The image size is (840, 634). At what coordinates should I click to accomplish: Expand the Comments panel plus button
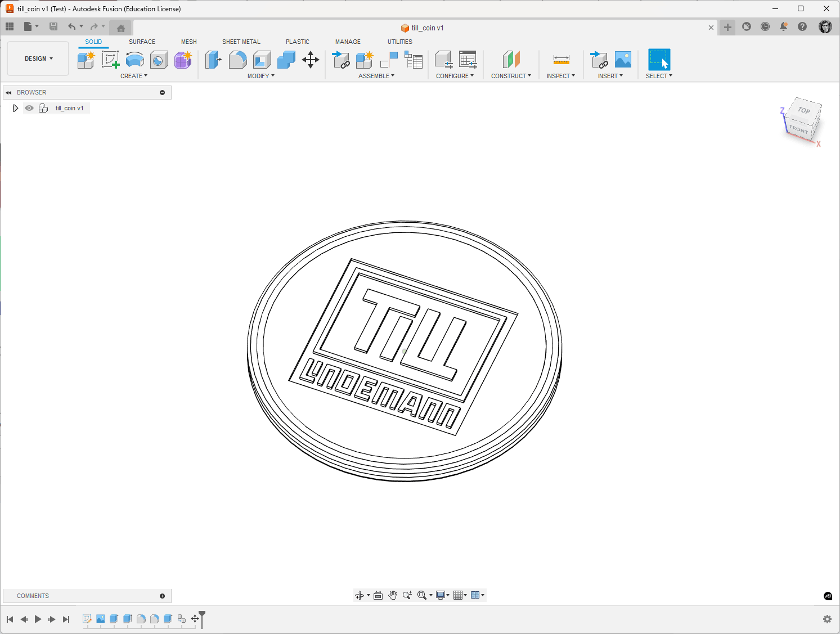coord(163,596)
